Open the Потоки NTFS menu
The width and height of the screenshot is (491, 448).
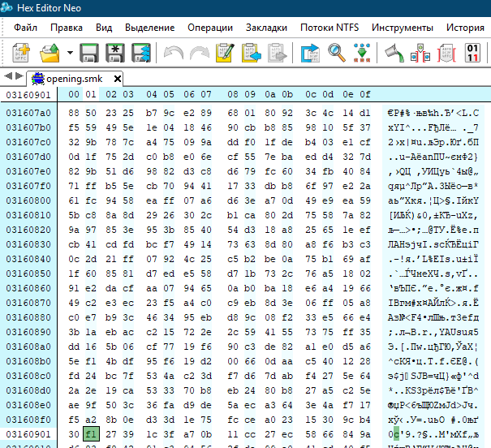[329, 28]
